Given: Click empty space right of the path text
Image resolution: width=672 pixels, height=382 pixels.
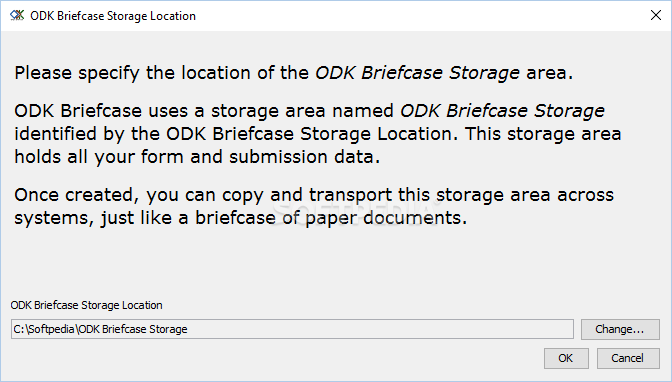Looking at the screenshot, I should click(379, 329).
